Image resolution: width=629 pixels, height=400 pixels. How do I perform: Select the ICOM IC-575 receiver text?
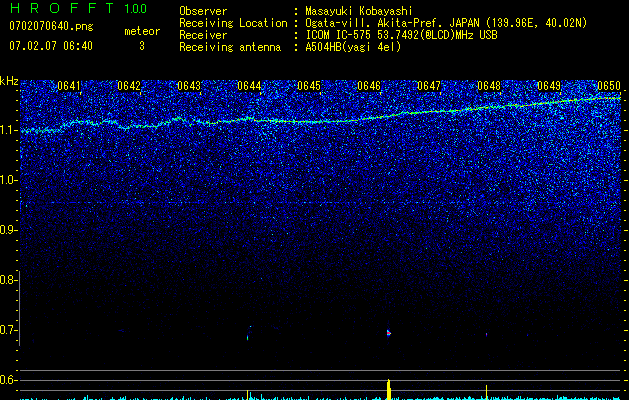point(401,35)
